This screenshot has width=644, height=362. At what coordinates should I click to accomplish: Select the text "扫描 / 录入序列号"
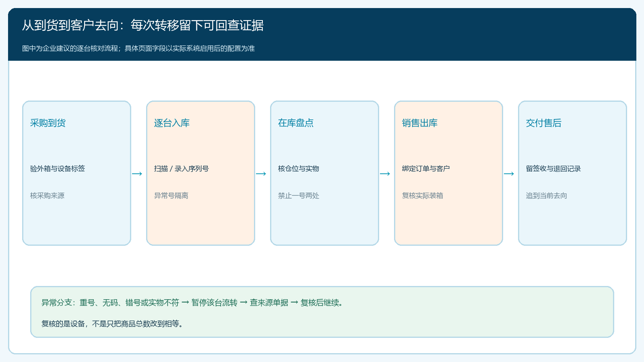click(182, 169)
